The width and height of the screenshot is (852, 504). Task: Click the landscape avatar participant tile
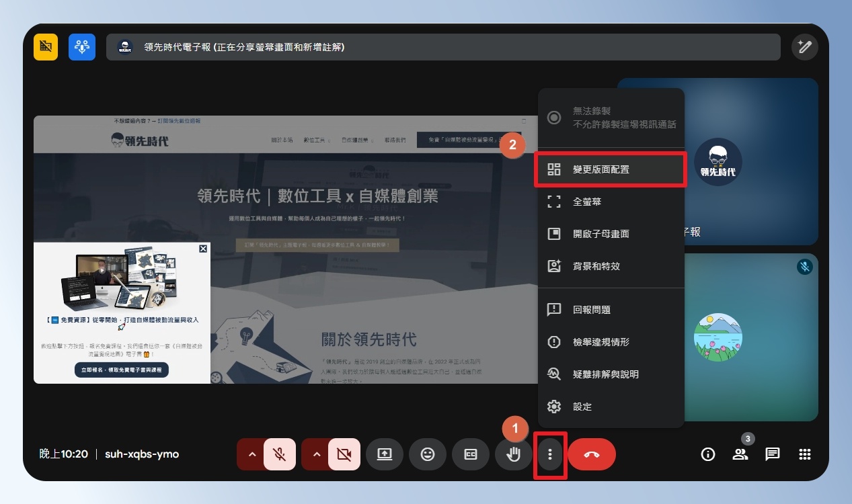coord(718,337)
